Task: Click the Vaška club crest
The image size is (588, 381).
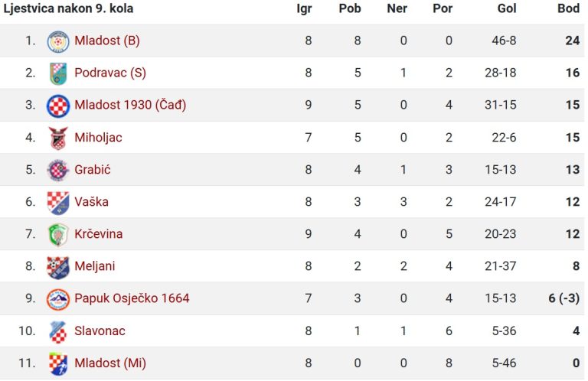Action: pyautogui.click(x=58, y=202)
